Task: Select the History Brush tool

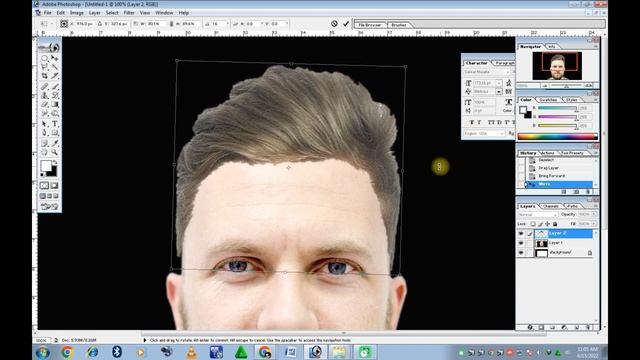Action: click(x=55, y=96)
